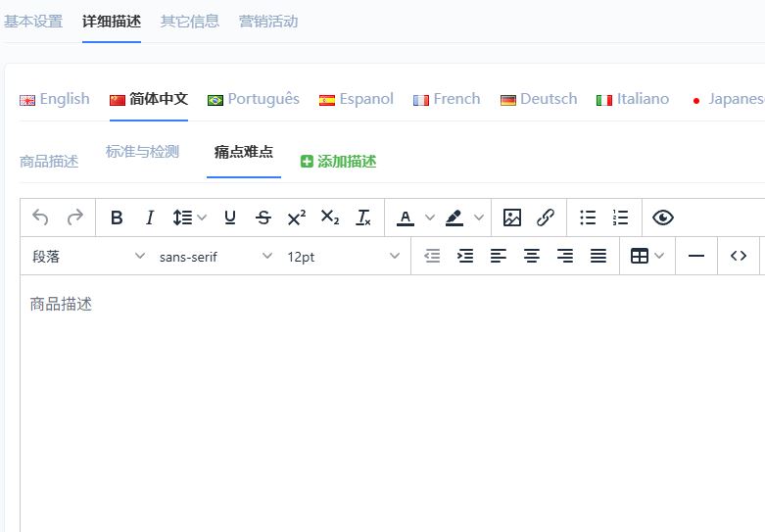Viewport: 765px width, 532px height.
Task: Toggle italic formatting
Action: click(x=150, y=218)
